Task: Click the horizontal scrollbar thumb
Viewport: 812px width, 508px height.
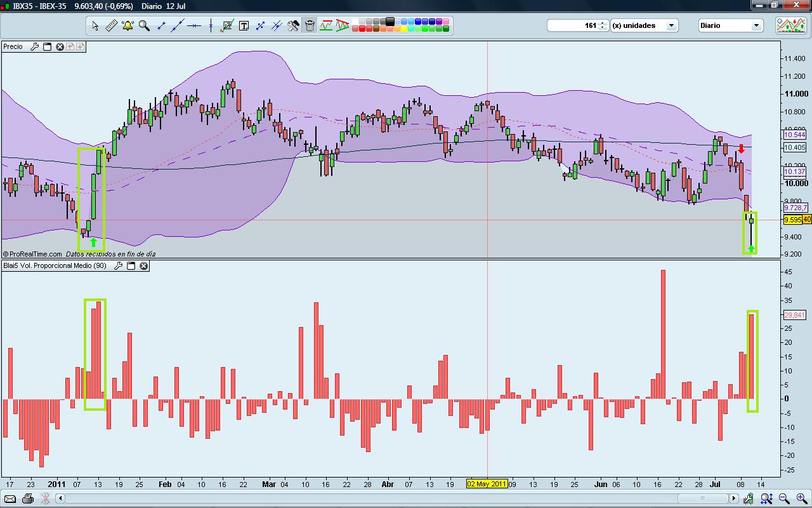Action: (x=702, y=498)
